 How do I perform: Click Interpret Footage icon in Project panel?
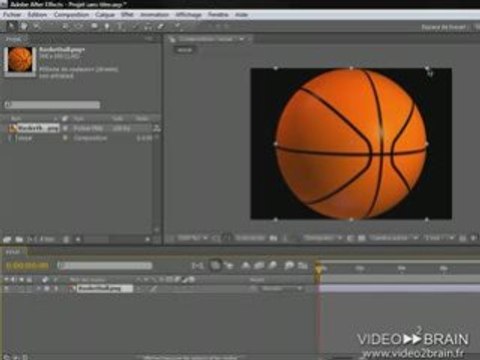pos(7,239)
